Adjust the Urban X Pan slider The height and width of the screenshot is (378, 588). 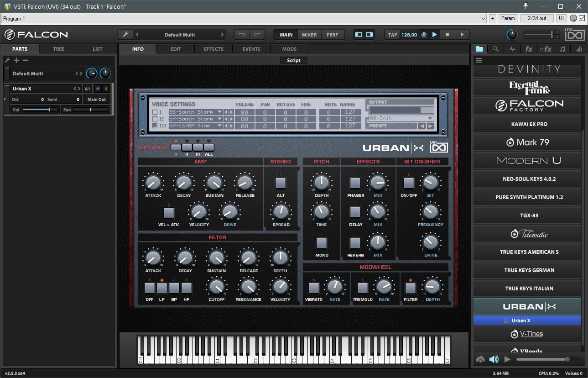coord(90,110)
